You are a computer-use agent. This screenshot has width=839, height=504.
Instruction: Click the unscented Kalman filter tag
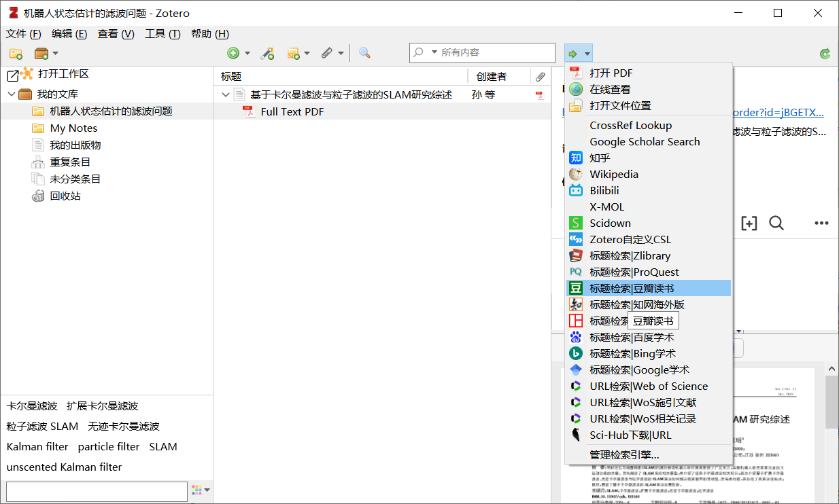click(65, 467)
